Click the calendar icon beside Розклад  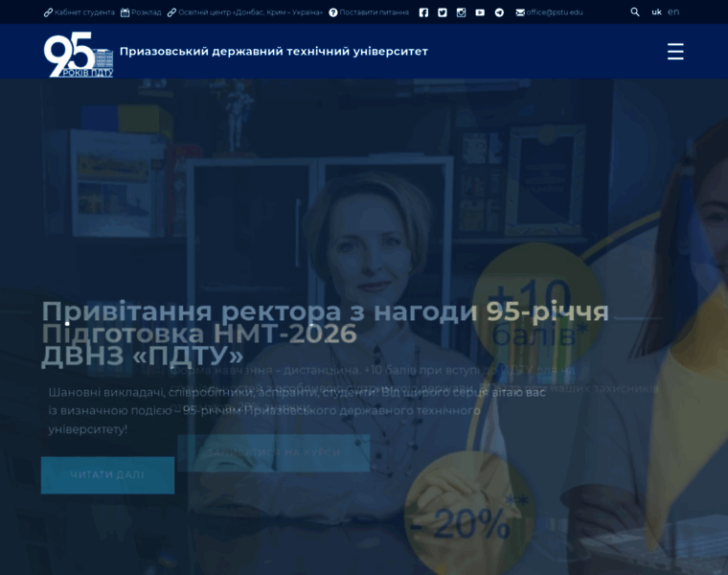coord(125,12)
